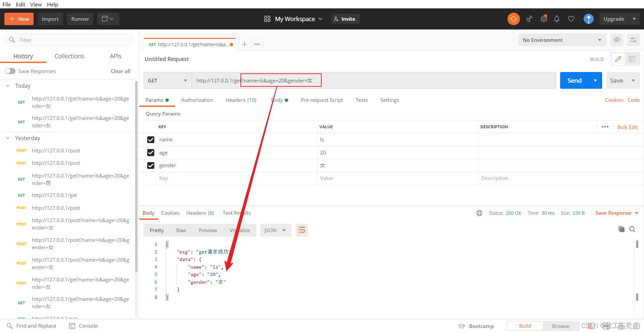Select history item http://127.0.0.1/get
Image resolution: width=644 pixels, height=332 pixels.
(x=54, y=195)
